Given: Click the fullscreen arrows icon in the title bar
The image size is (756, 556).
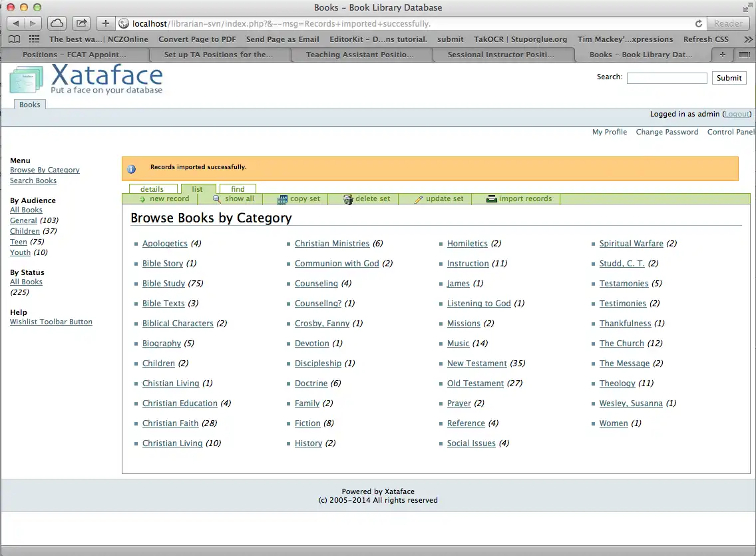Looking at the screenshot, I should click(748, 7).
